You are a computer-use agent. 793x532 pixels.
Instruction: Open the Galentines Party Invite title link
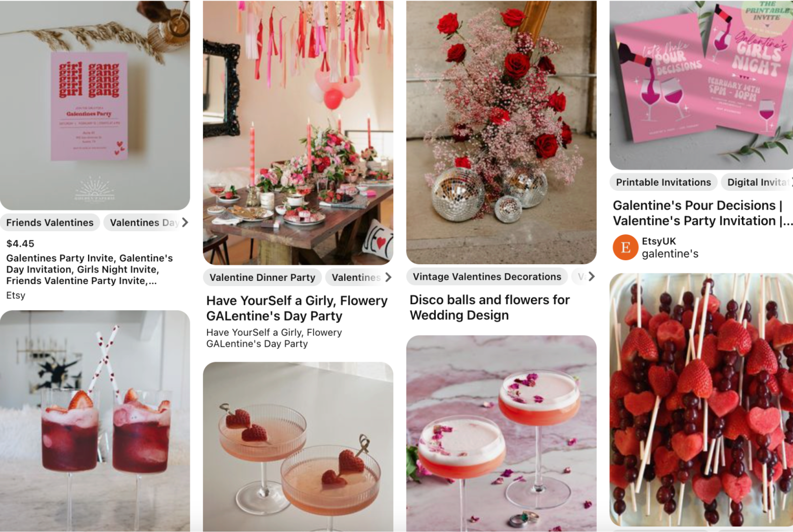pos(90,269)
